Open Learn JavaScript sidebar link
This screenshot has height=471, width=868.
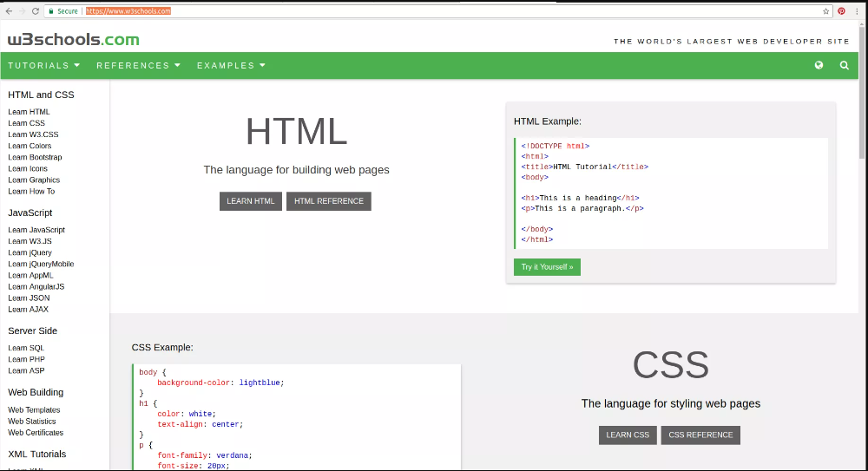[x=36, y=230]
